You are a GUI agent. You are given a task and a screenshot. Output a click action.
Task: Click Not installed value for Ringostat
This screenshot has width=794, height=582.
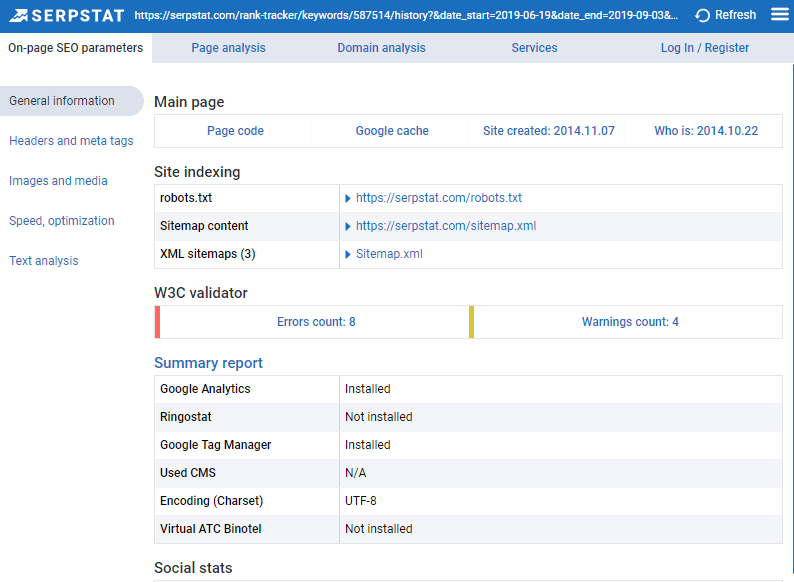tap(379, 417)
